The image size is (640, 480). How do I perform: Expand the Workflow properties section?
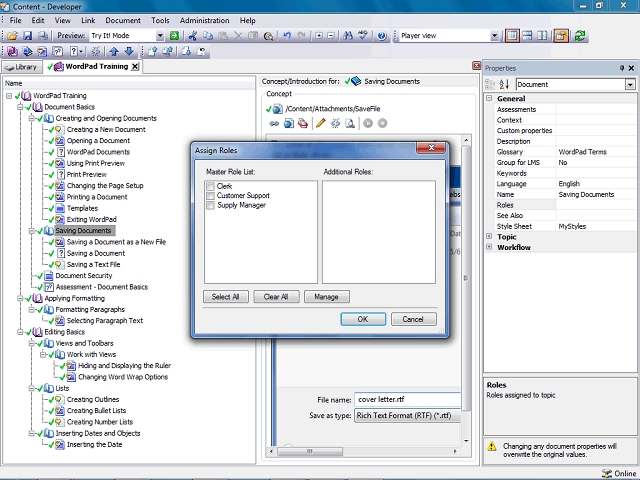489,247
